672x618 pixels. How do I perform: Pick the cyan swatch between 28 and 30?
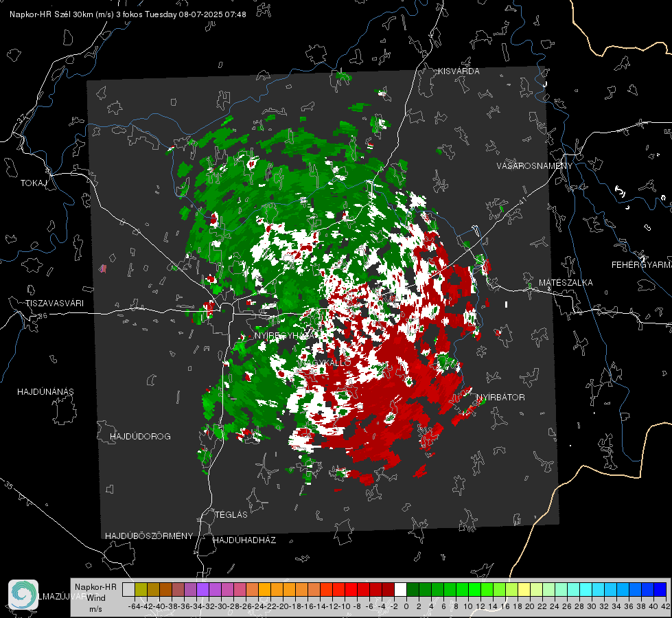pyautogui.click(x=586, y=590)
